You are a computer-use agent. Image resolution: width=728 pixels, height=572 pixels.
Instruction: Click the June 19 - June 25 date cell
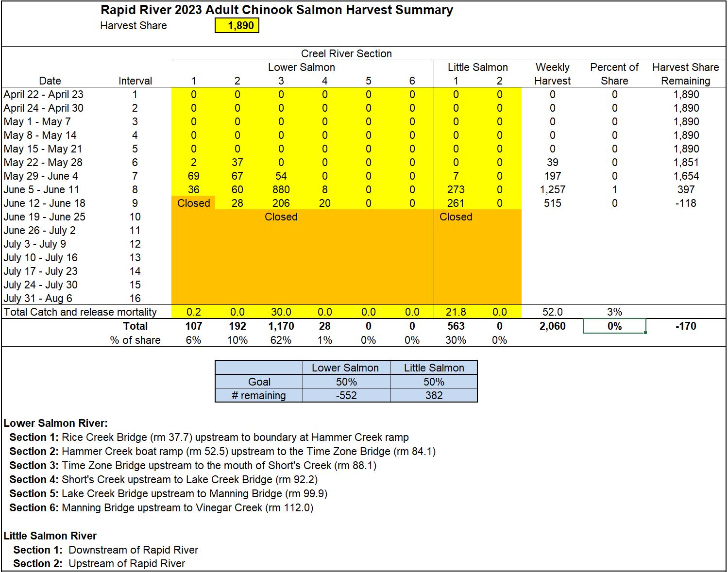click(x=45, y=217)
